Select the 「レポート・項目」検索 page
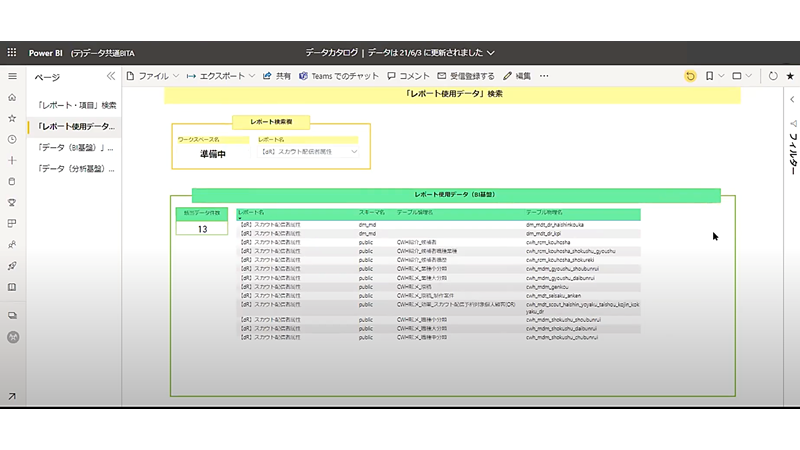The height and width of the screenshot is (450, 800). pyautogui.click(x=77, y=105)
